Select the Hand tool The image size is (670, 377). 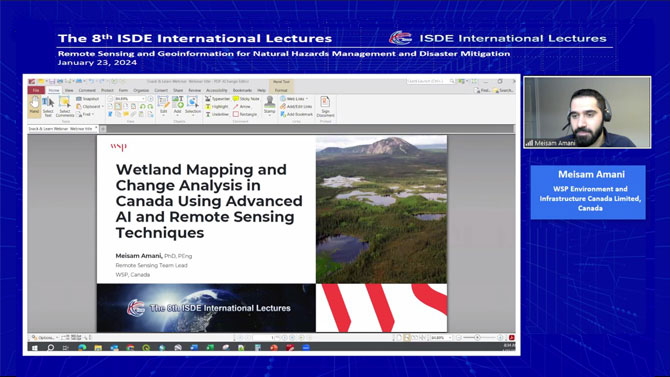(34, 106)
